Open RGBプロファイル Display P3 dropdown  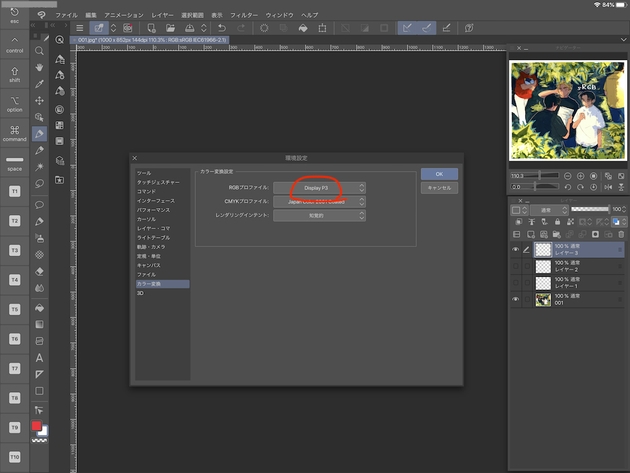(319, 188)
